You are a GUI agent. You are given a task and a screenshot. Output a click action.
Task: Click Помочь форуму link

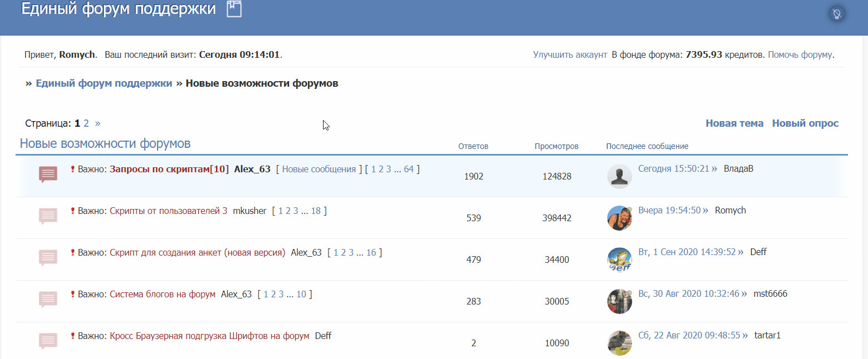800,54
